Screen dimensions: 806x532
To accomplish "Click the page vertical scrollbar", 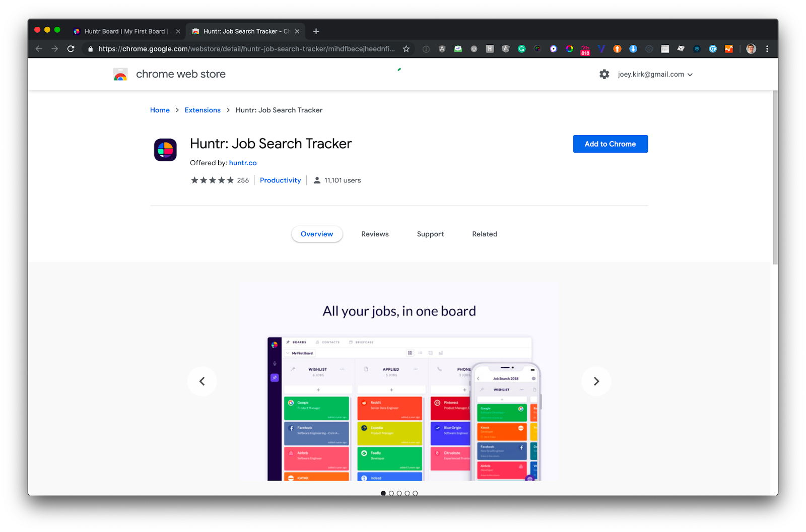I will pyautogui.click(x=775, y=176).
